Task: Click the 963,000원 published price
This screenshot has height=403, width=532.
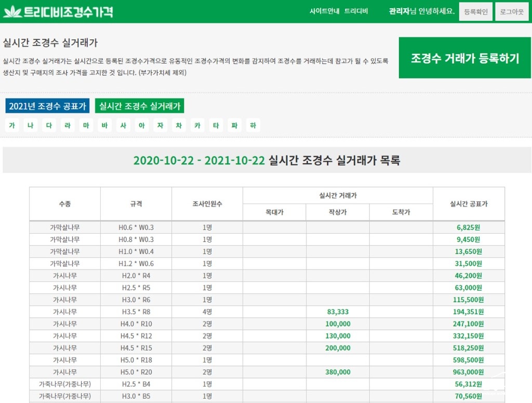Action: [x=470, y=372]
